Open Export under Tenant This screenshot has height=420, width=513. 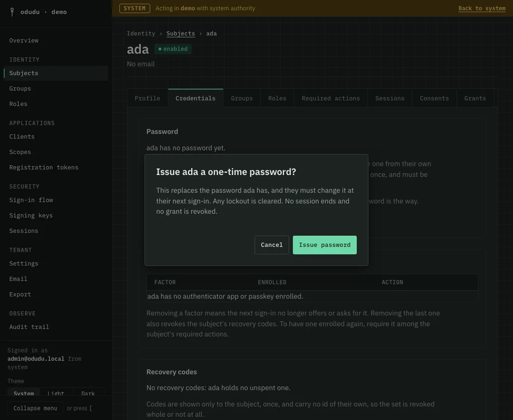coord(56,294)
